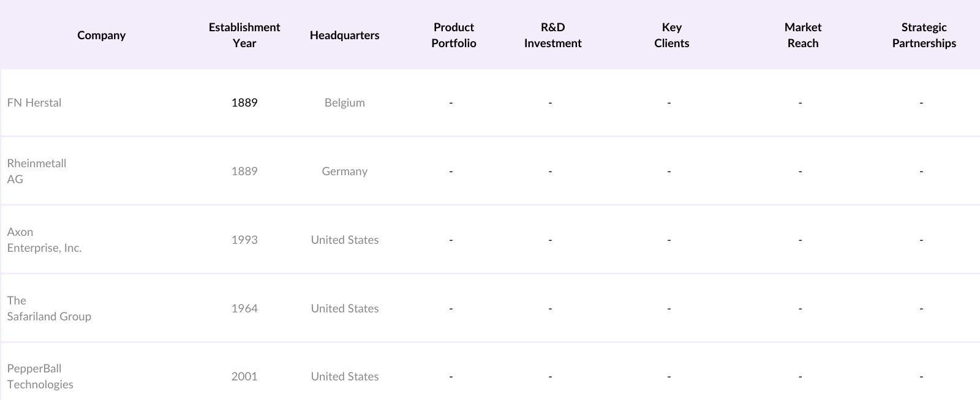
Task: Select FN Herstal's 1889 establishment year
Action: [244, 102]
